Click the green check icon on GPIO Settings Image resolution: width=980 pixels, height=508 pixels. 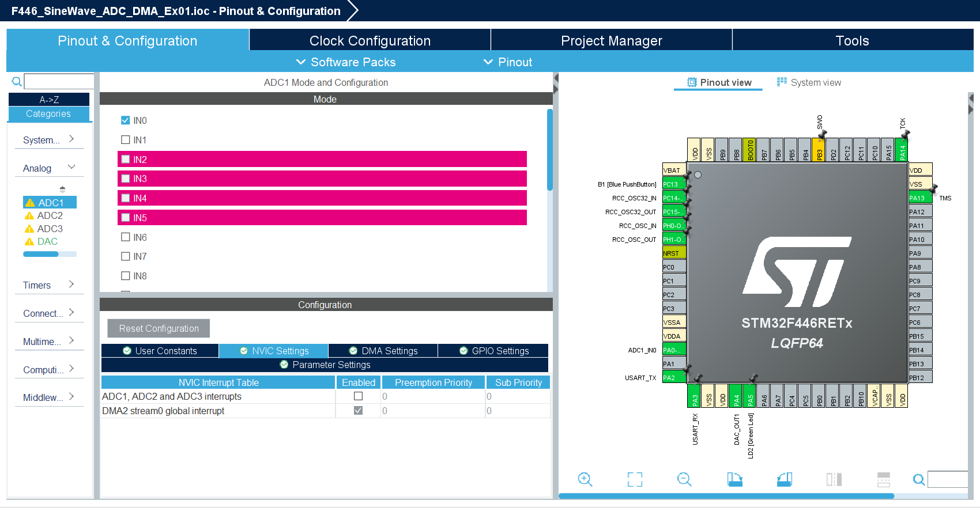(463, 351)
